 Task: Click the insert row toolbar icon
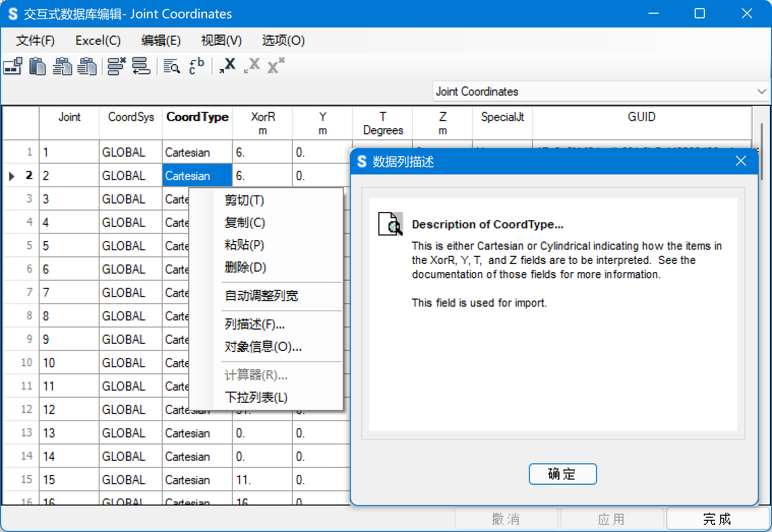pos(141,66)
